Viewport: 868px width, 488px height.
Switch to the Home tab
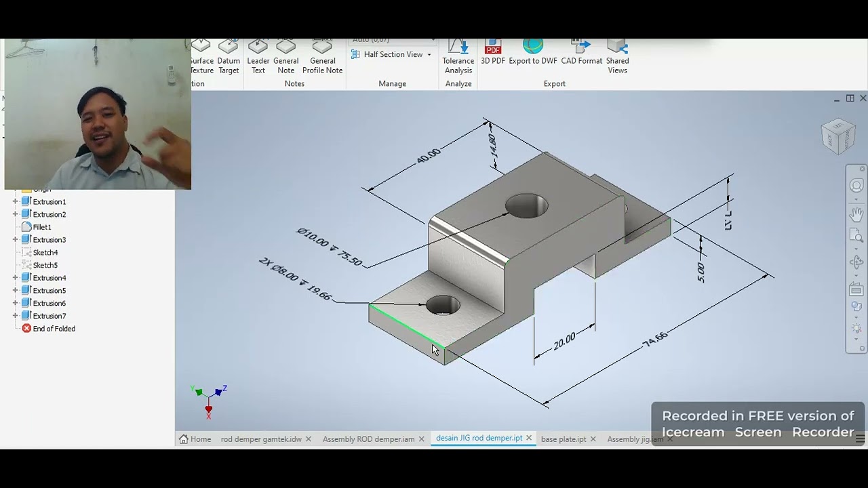(195, 439)
